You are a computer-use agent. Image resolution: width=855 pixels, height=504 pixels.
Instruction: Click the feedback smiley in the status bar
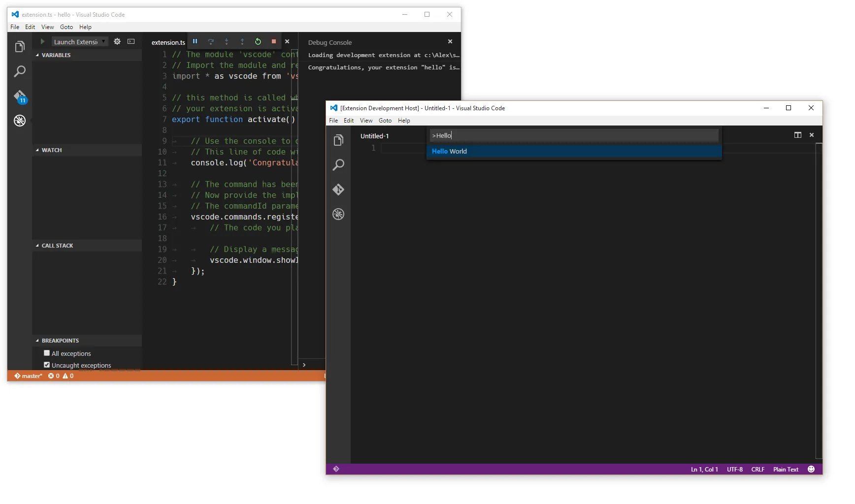pyautogui.click(x=811, y=469)
